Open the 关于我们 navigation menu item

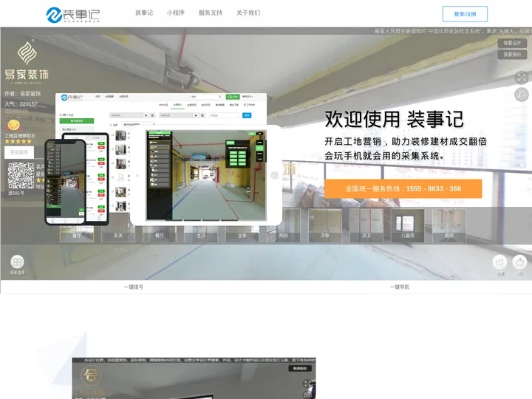[x=248, y=13]
